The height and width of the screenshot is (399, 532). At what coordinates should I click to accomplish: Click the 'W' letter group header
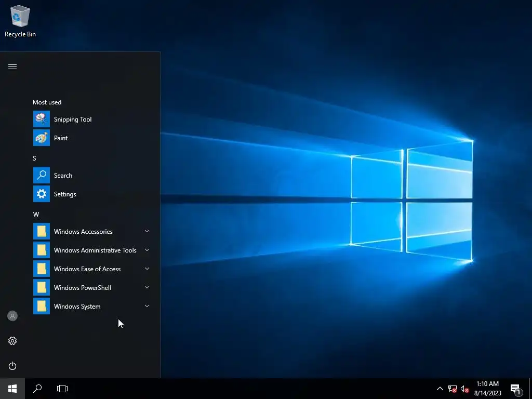36,215
